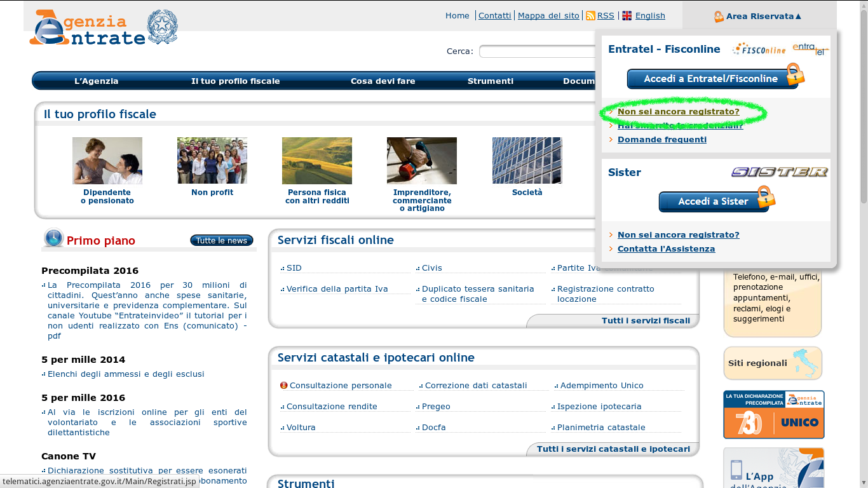Open the SID service link
The height and width of the screenshot is (488, 868).
pos(294,268)
